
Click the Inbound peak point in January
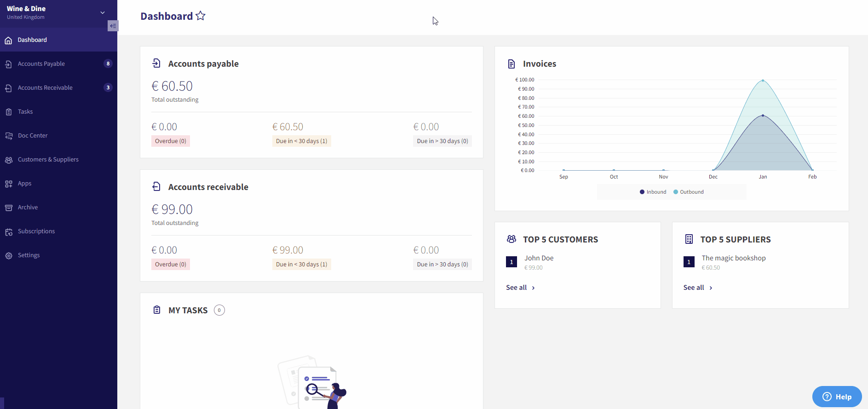pyautogui.click(x=763, y=115)
